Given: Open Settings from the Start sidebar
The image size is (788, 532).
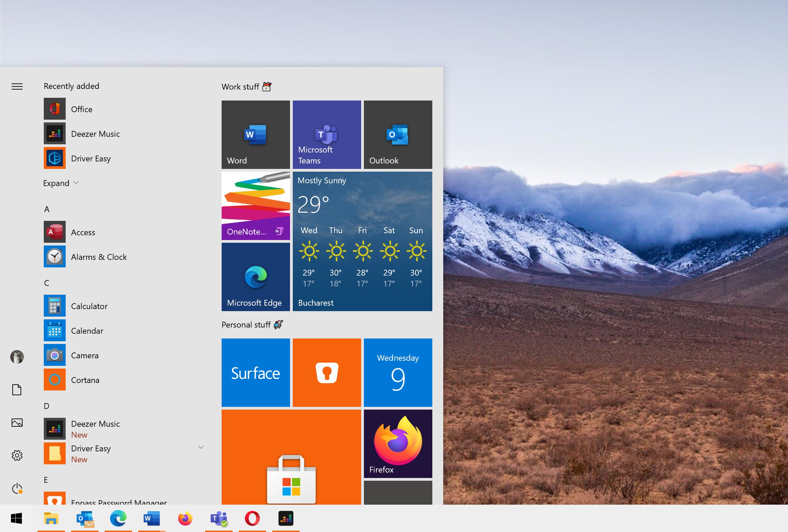Looking at the screenshot, I should [x=17, y=455].
